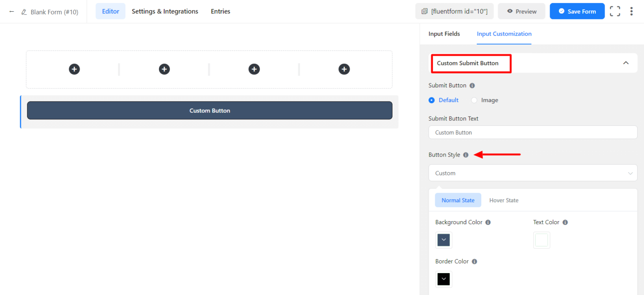This screenshot has height=295, width=644.
Task: Click the first plus icon to add a field
Action: (74, 69)
